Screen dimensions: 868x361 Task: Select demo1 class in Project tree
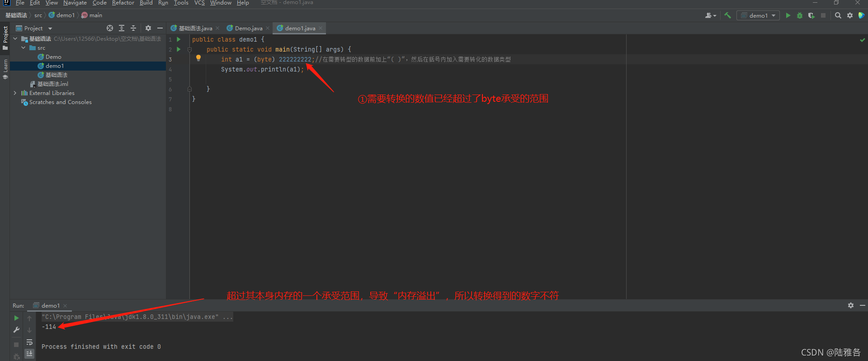51,66
